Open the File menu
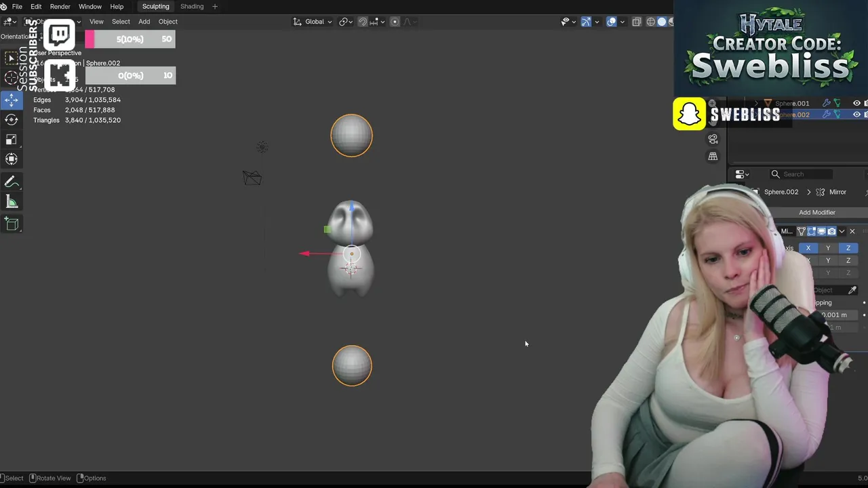 pos(17,7)
